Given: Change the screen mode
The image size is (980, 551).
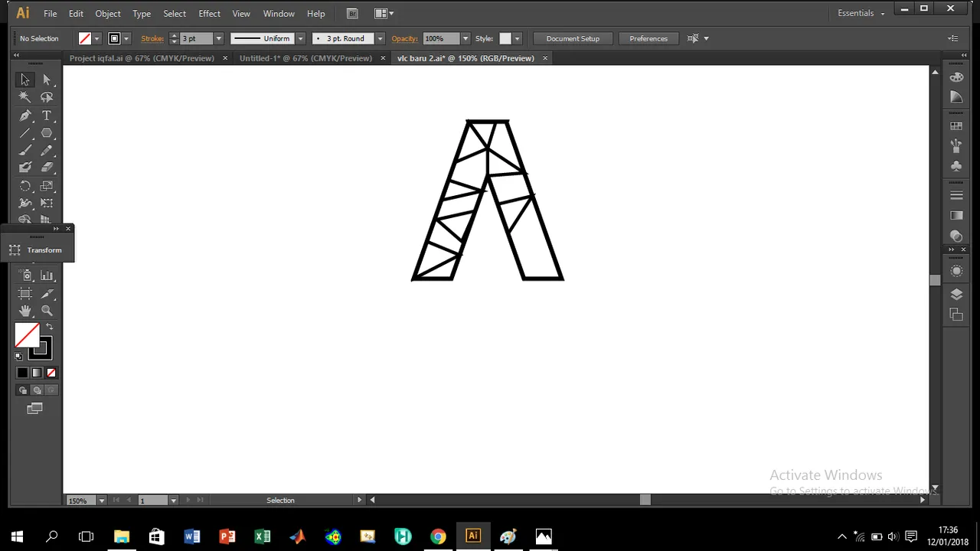Looking at the screenshot, I should pos(34,409).
